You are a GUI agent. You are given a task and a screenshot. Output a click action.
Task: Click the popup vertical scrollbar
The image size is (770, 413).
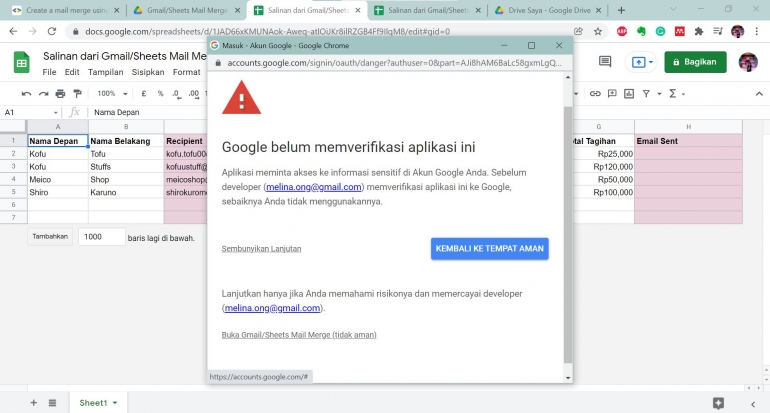pyautogui.click(x=568, y=235)
